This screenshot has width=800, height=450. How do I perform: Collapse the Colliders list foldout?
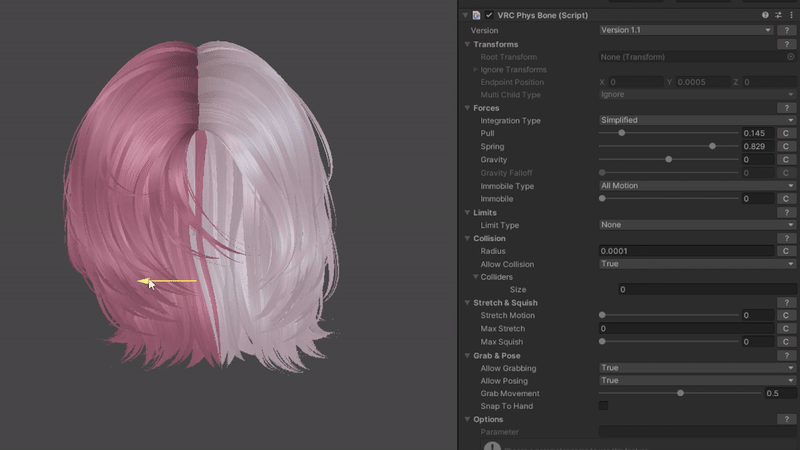point(476,277)
